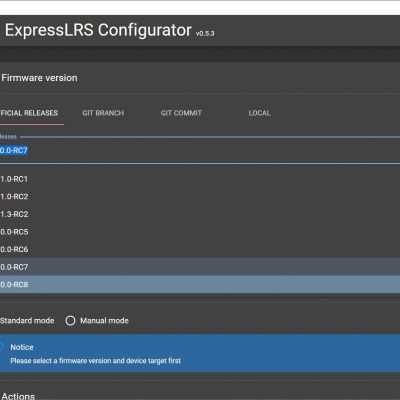Screen dimensions: 400x400
Task: Click the Notice info icon
Action: (x=1, y=347)
